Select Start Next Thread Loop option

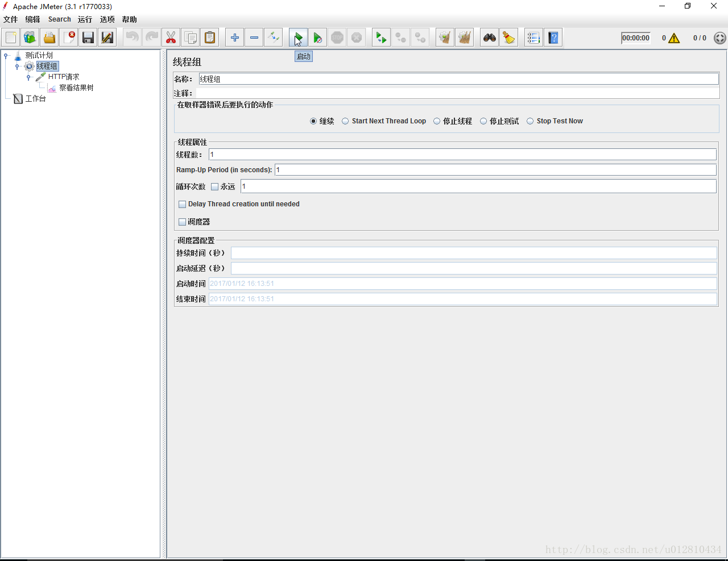tap(345, 121)
